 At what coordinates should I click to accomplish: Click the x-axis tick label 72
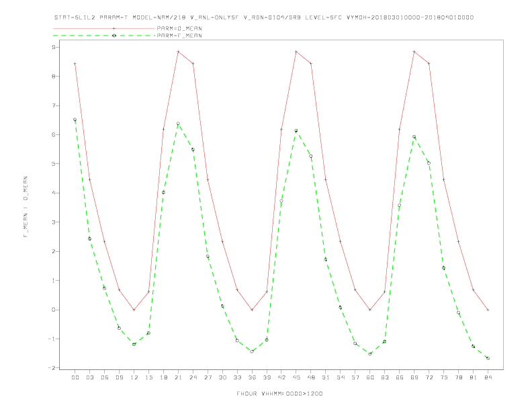(429, 377)
